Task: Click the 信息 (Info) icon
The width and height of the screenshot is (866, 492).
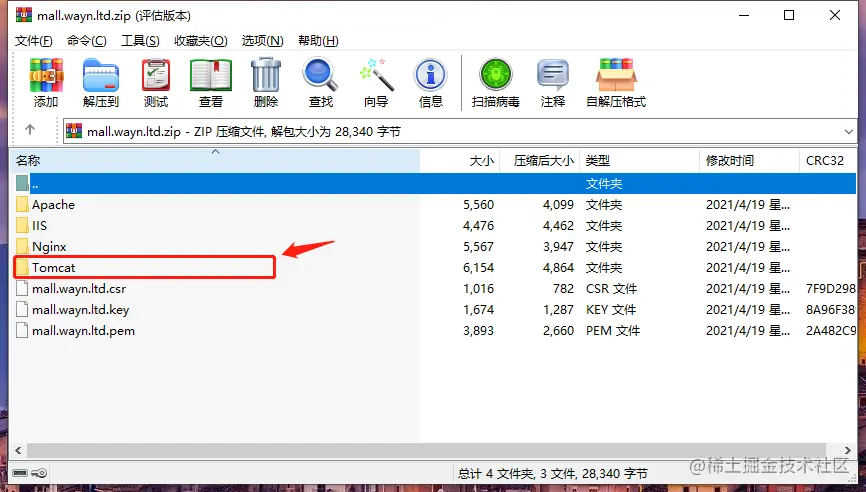Action: point(431,75)
